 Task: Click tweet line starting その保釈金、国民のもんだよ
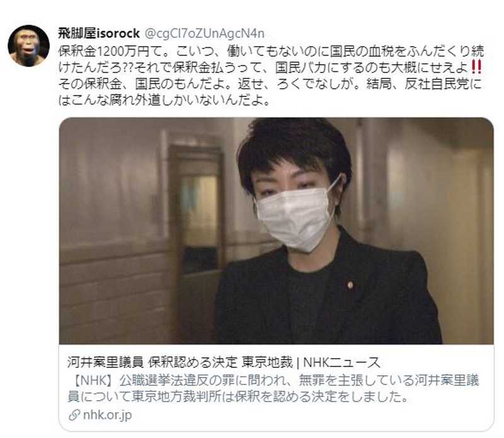tap(270, 84)
